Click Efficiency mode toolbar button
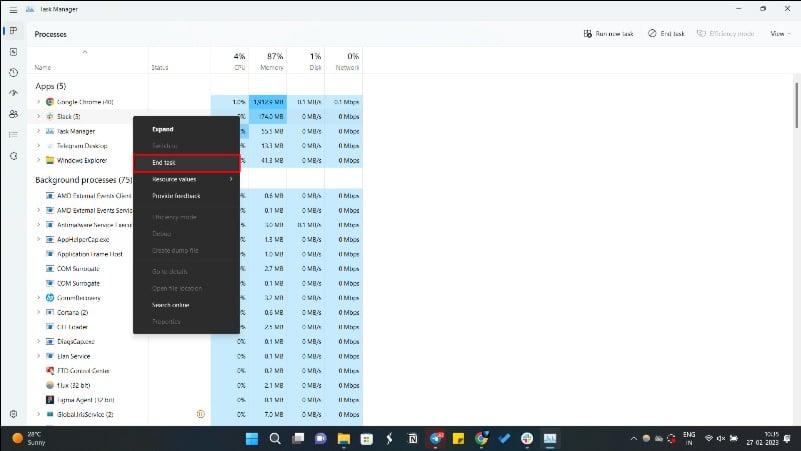The height and width of the screenshot is (451, 801). tap(725, 34)
